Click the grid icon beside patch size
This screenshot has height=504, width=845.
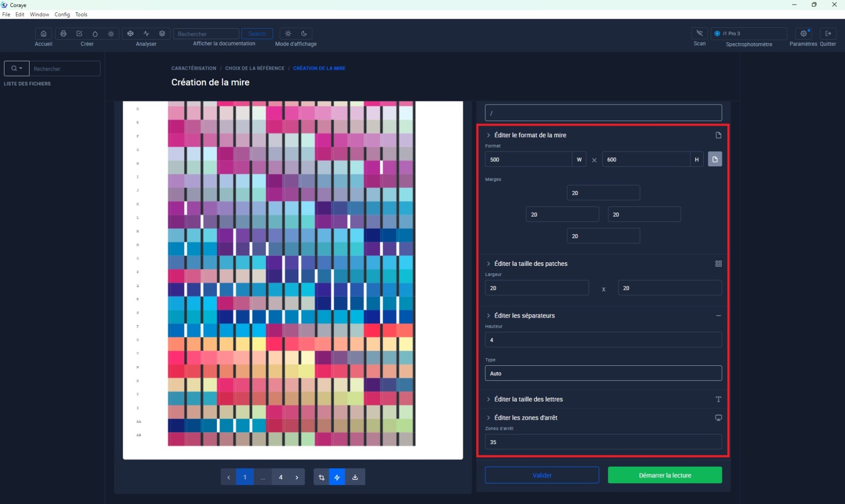[718, 264]
